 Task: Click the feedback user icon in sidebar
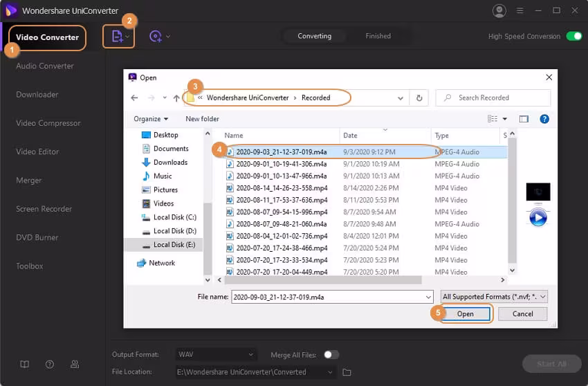75,365
